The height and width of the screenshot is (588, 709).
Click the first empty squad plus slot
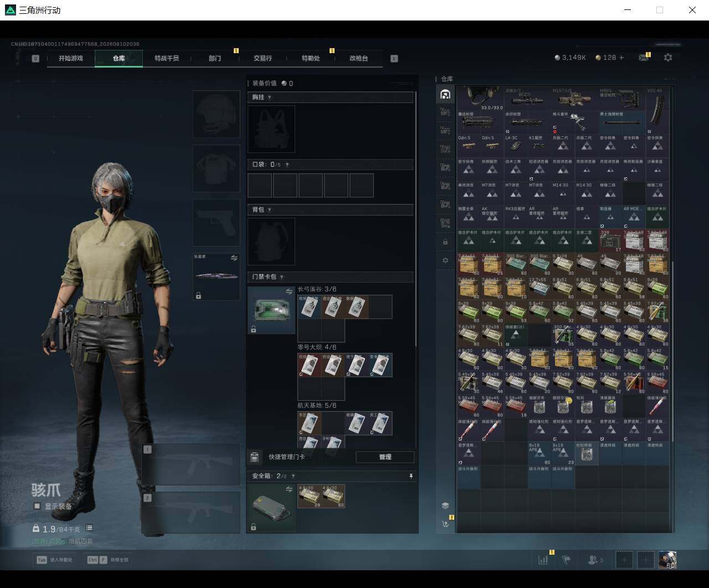click(x=624, y=560)
